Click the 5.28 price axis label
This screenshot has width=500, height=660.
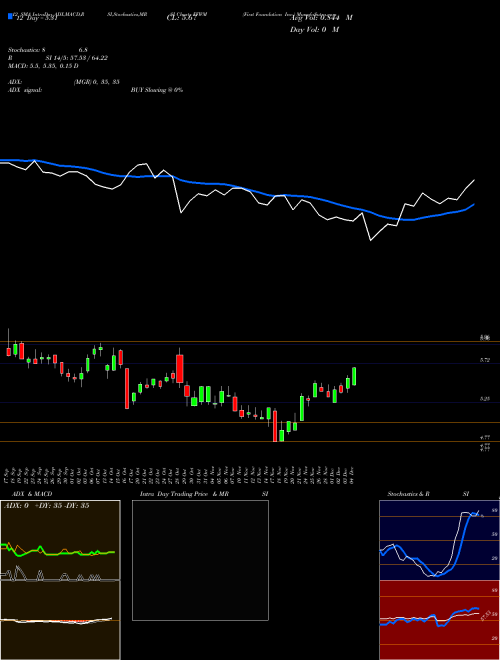(485, 399)
